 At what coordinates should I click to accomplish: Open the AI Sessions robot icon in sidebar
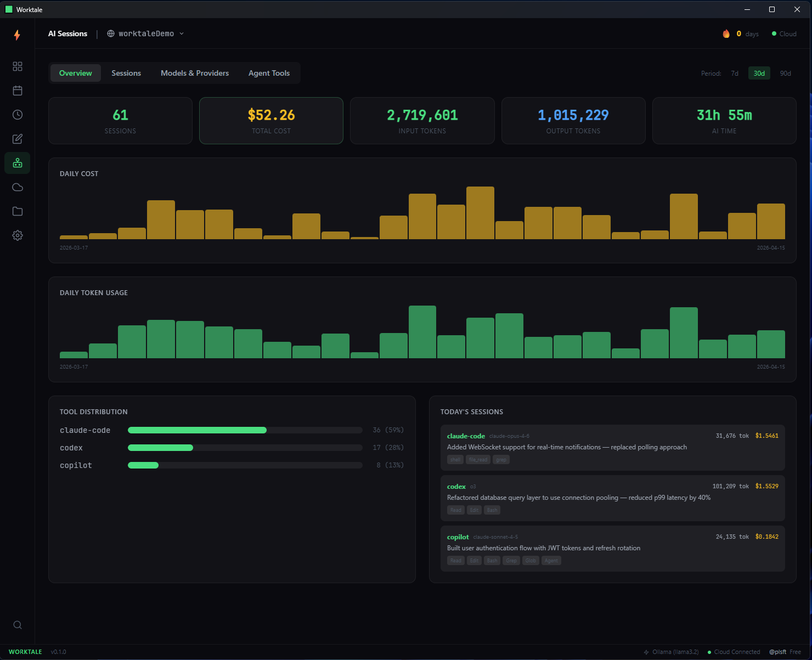point(17,163)
